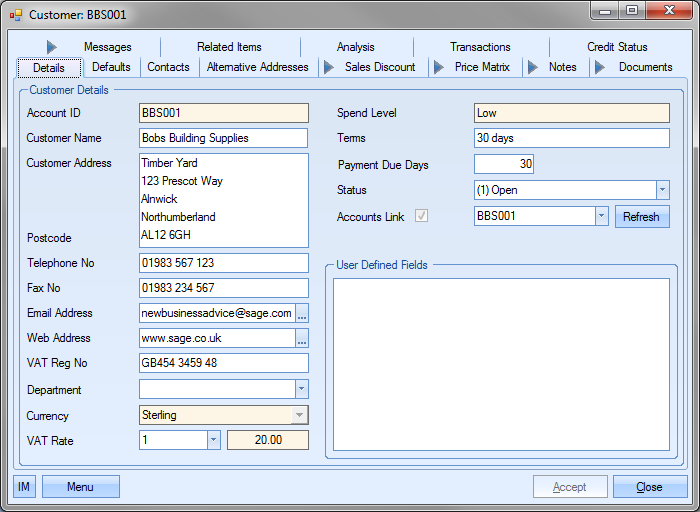The image size is (700, 512).
Task: Click into the Customer Name field
Action: click(x=223, y=138)
